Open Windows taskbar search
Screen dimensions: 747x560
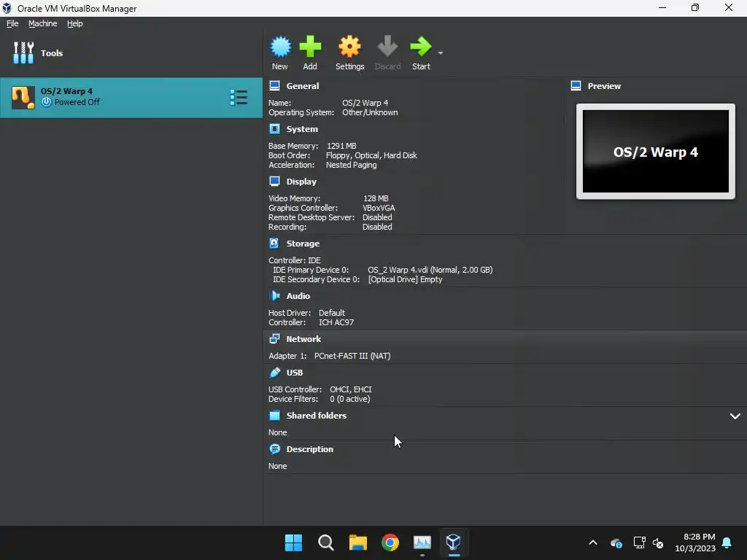point(326,542)
